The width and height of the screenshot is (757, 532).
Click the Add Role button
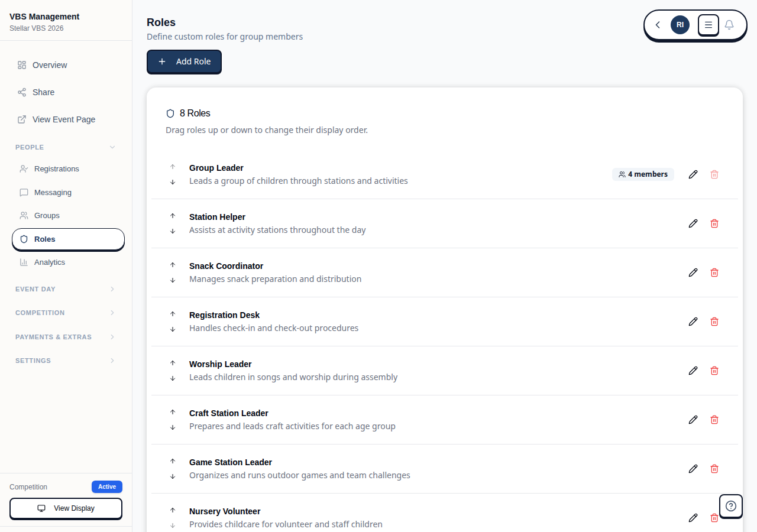pos(184,61)
